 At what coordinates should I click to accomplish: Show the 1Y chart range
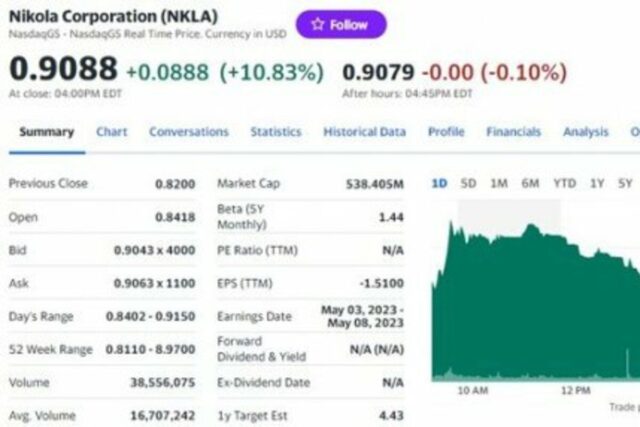coord(597,183)
